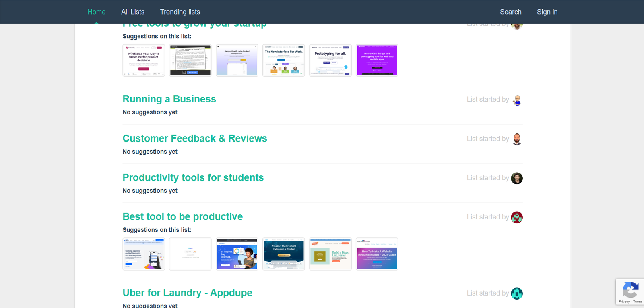Click the Sign in link
Screen dimensions: 644x308
547,12
